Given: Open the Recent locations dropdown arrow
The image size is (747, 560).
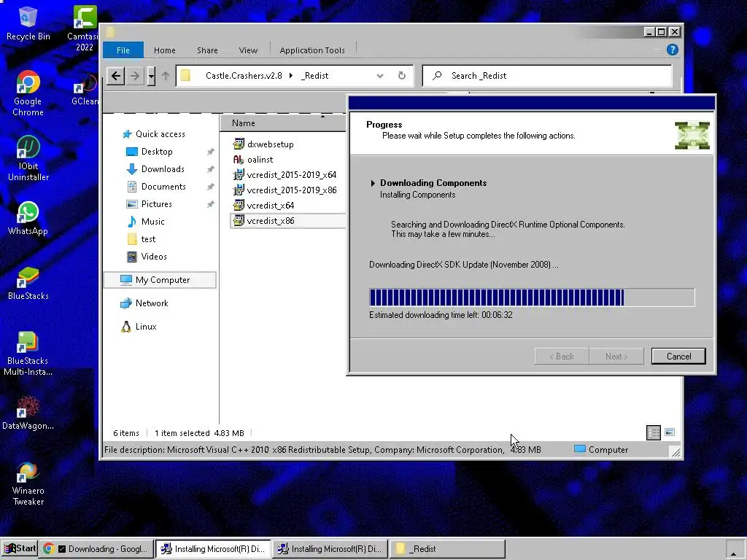Looking at the screenshot, I should click(151, 76).
